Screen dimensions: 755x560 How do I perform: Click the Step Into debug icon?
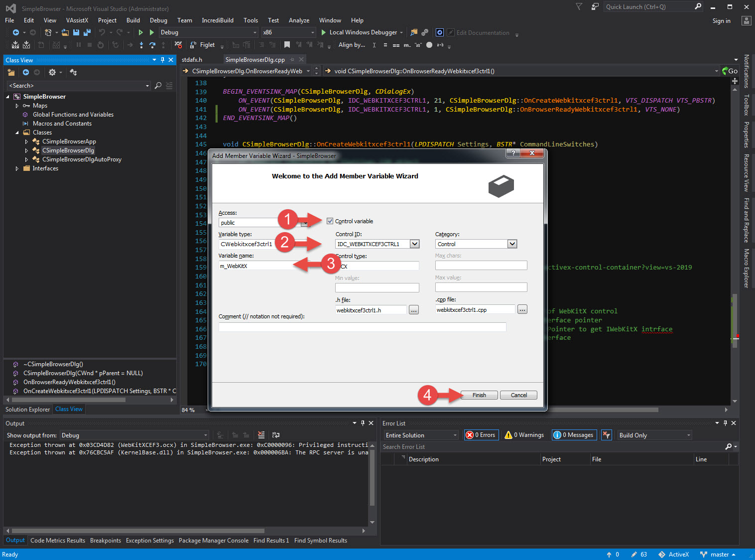coord(141,45)
